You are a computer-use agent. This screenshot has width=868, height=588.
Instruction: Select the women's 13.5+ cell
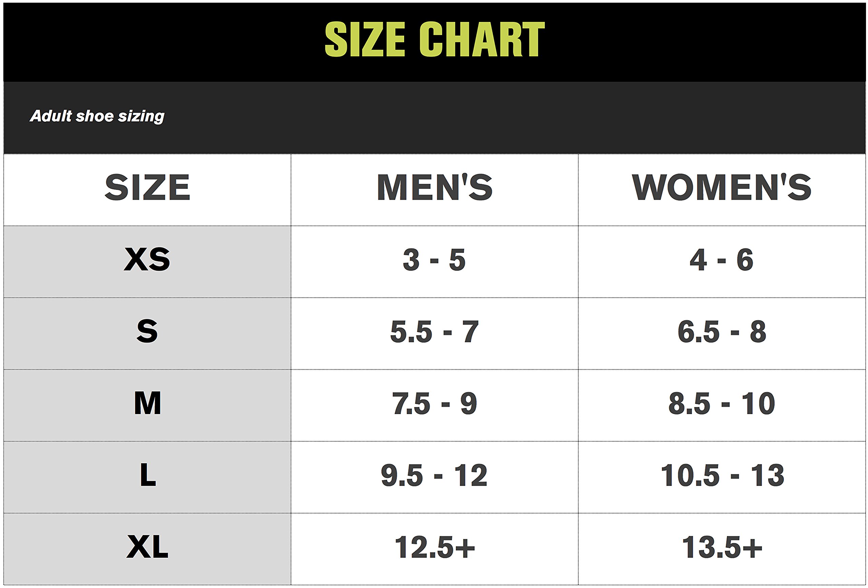click(721, 547)
